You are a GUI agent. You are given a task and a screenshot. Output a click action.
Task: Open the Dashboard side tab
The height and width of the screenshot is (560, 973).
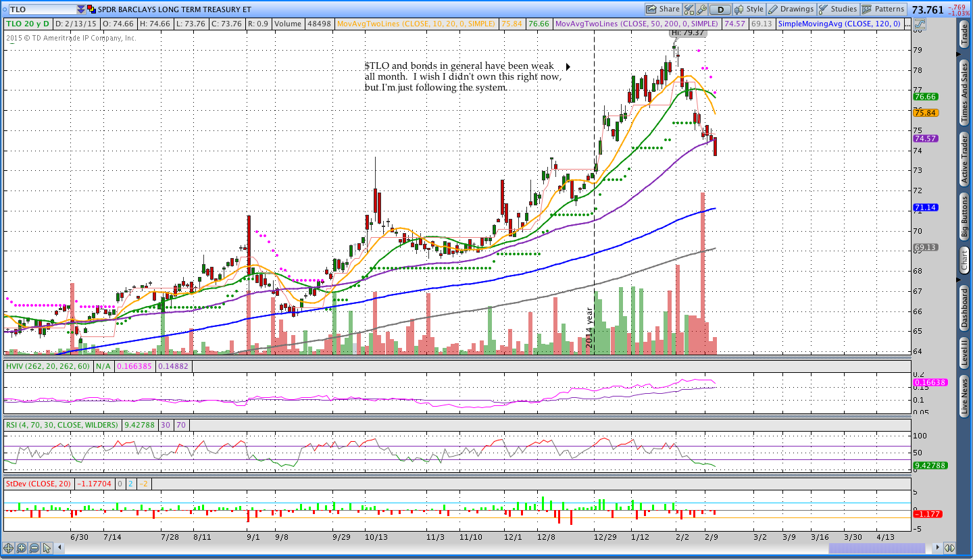click(965, 308)
